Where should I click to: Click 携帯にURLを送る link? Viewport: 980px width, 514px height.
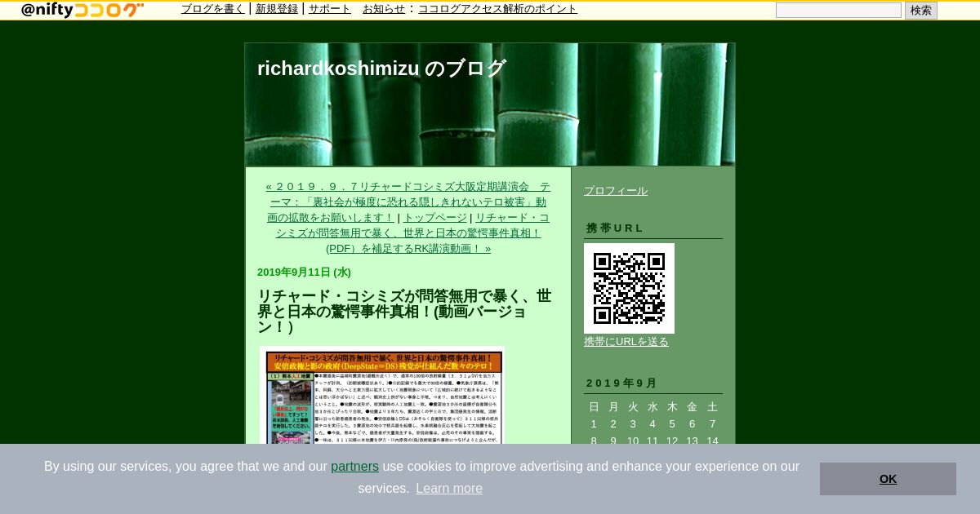point(626,342)
